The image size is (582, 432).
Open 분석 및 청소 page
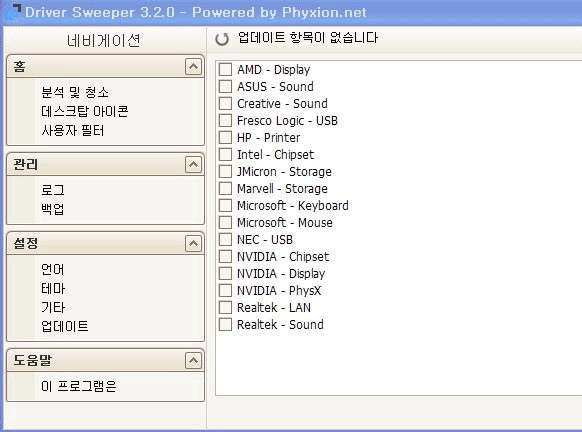pyautogui.click(x=75, y=92)
